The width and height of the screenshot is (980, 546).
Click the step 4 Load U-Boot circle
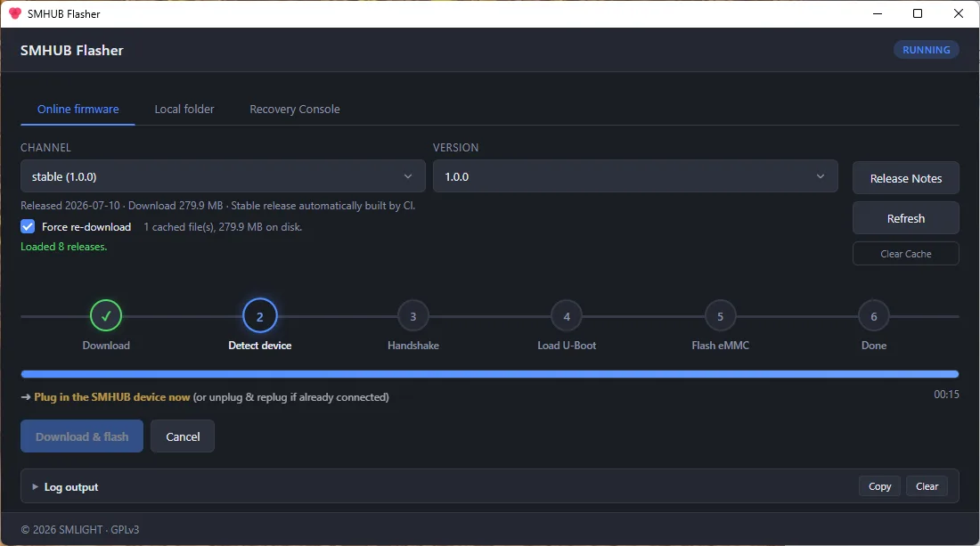click(x=567, y=316)
